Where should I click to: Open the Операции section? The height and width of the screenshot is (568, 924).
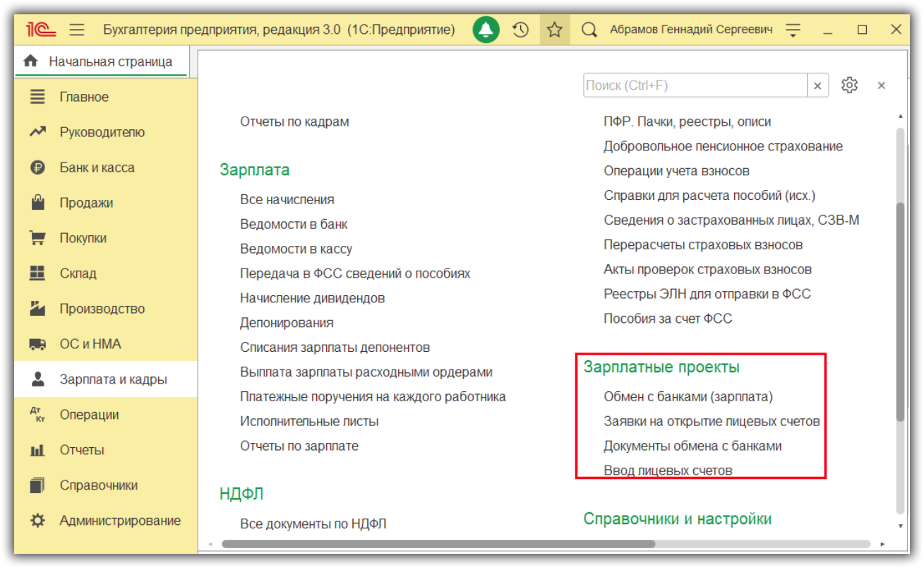click(x=106, y=415)
